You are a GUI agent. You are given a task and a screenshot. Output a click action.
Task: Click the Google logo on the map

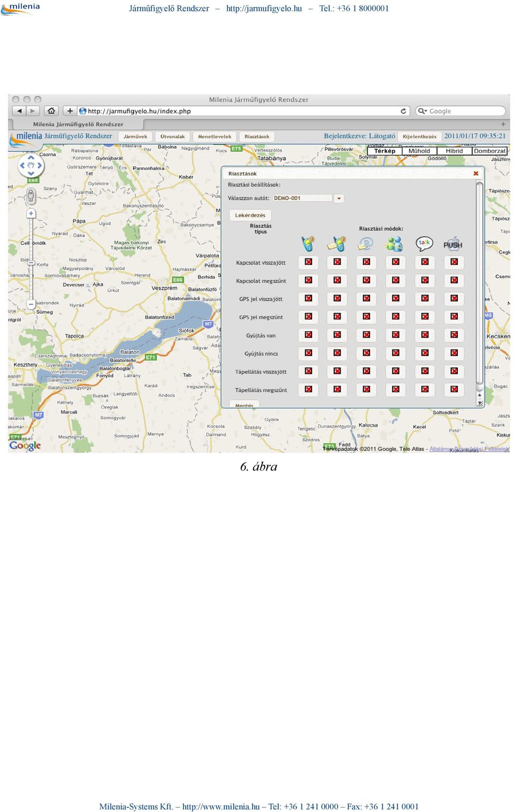click(x=25, y=445)
